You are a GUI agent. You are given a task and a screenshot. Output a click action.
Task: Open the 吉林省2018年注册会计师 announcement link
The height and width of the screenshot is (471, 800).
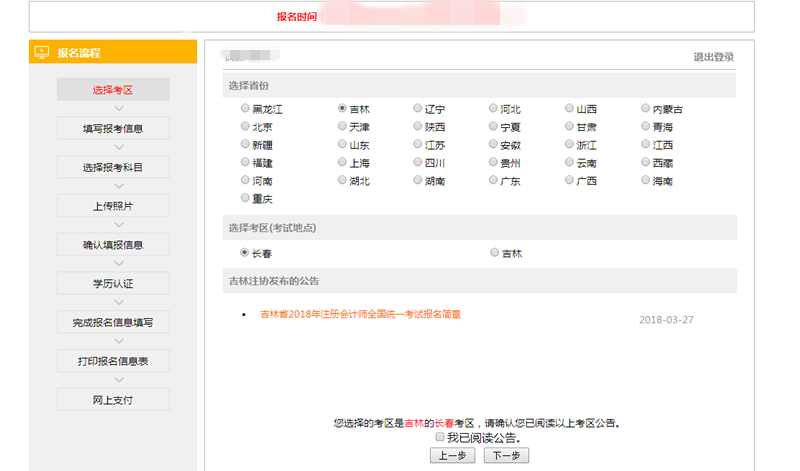coord(360,314)
